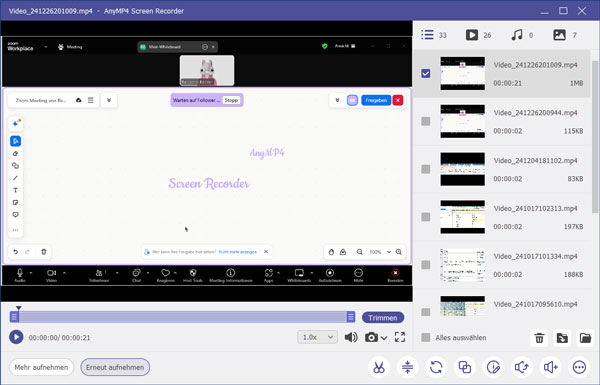Select thumbnail of Video_241017101334.mp4

pyautogui.click(x=462, y=265)
